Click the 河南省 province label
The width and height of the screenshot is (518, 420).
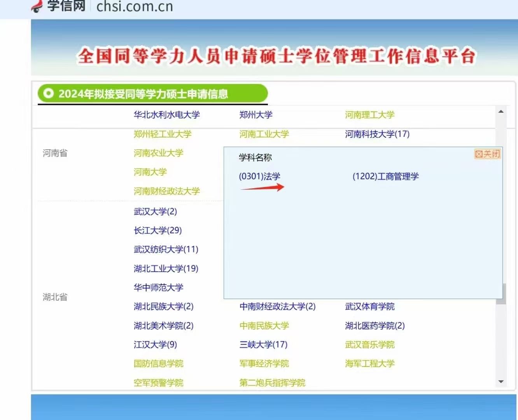point(55,153)
